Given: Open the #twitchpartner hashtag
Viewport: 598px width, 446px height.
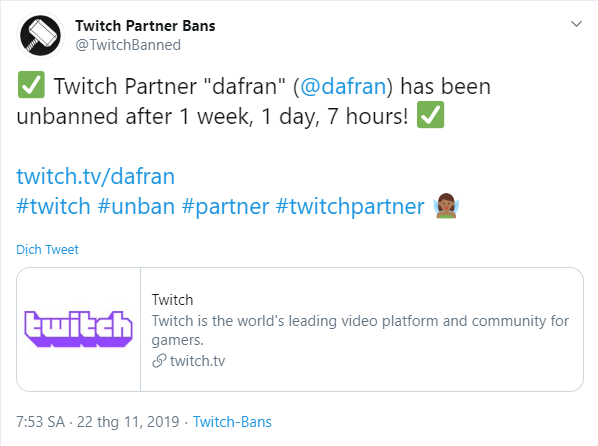Looking at the screenshot, I should 350,206.
